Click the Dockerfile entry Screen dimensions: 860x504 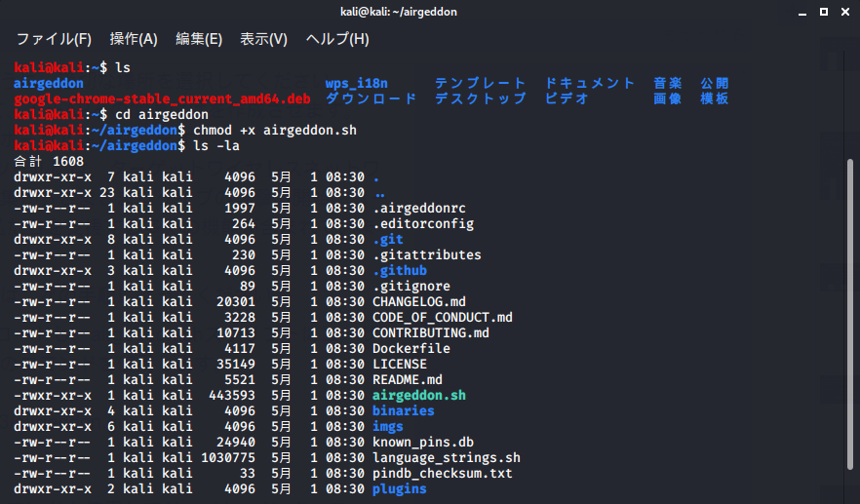[411, 348]
